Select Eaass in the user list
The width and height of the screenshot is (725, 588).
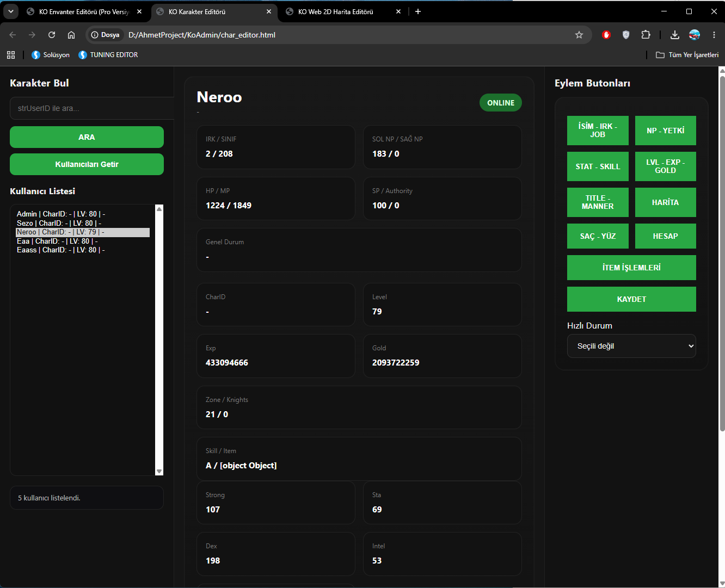(x=83, y=250)
